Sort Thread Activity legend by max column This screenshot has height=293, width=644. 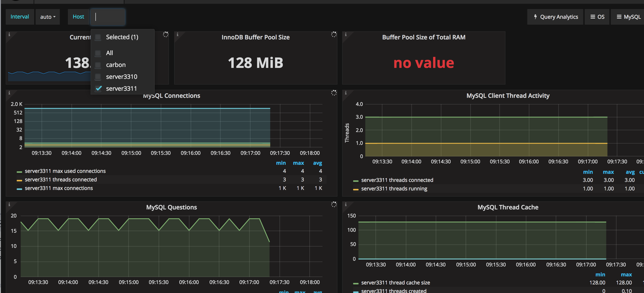click(608, 172)
